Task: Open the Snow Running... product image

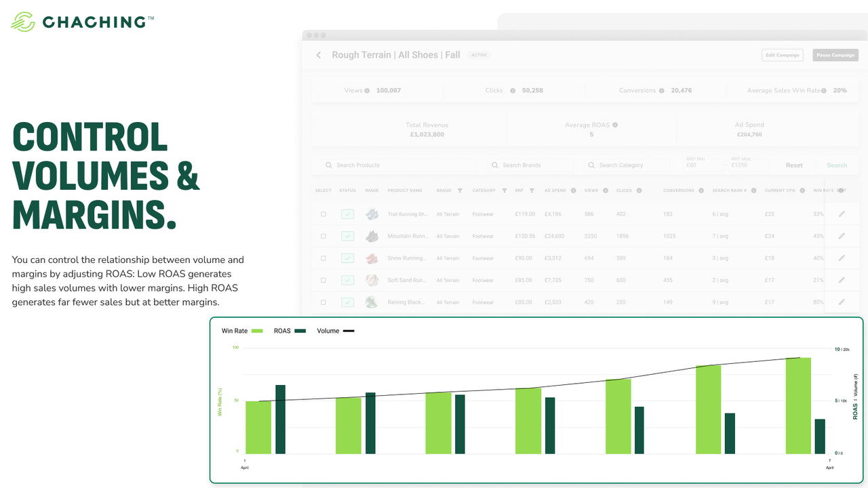Action: pyautogui.click(x=372, y=258)
